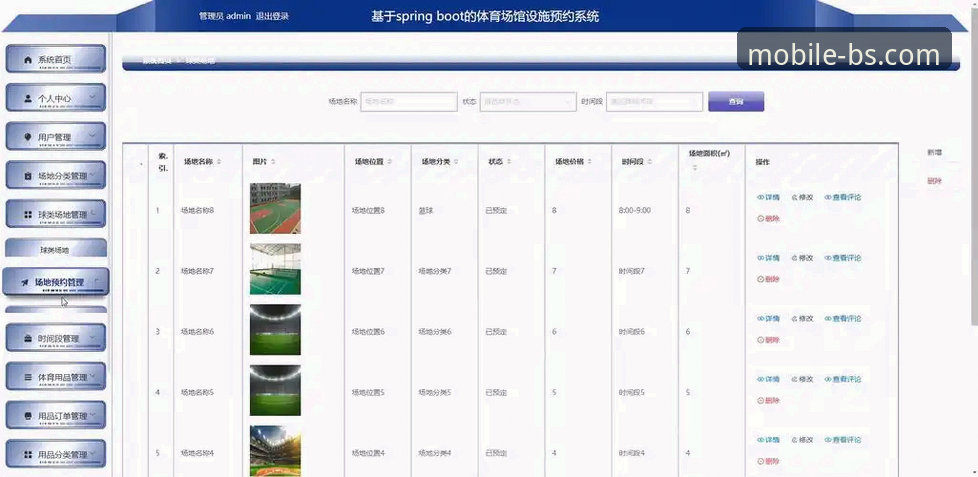
Task: Open 查看评论 for 场地名称8 row
Action: pyautogui.click(x=843, y=197)
